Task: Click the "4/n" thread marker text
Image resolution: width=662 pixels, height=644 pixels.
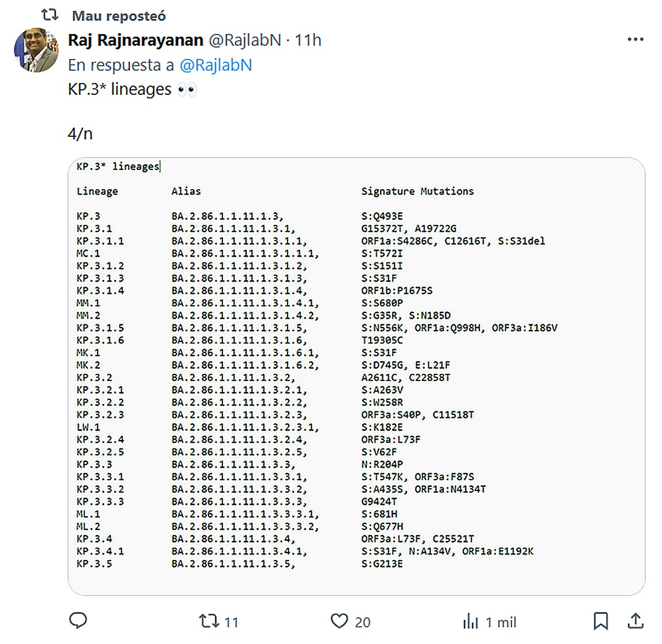Action: pyautogui.click(x=80, y=133)
